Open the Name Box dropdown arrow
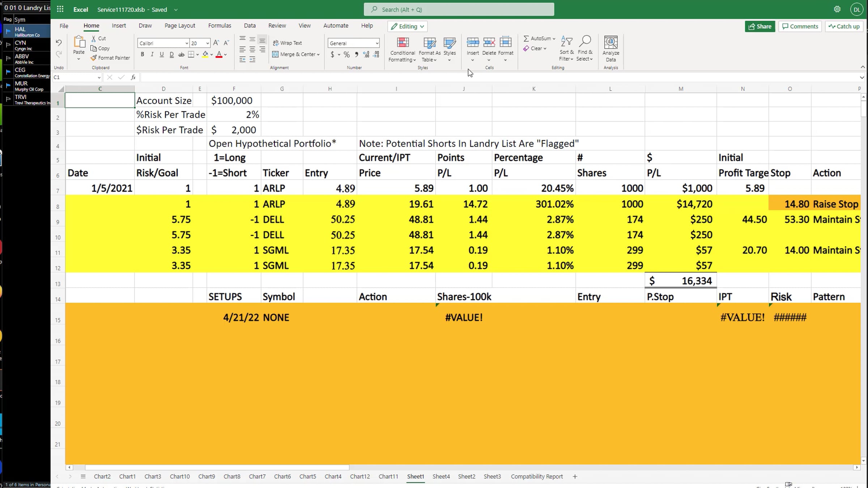 pos(99,77)
